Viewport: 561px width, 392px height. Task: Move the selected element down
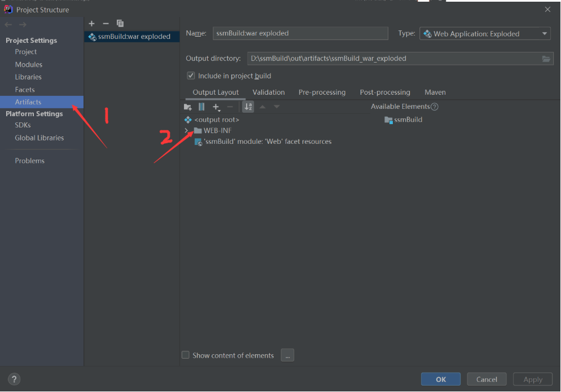[x=275, y=106]
